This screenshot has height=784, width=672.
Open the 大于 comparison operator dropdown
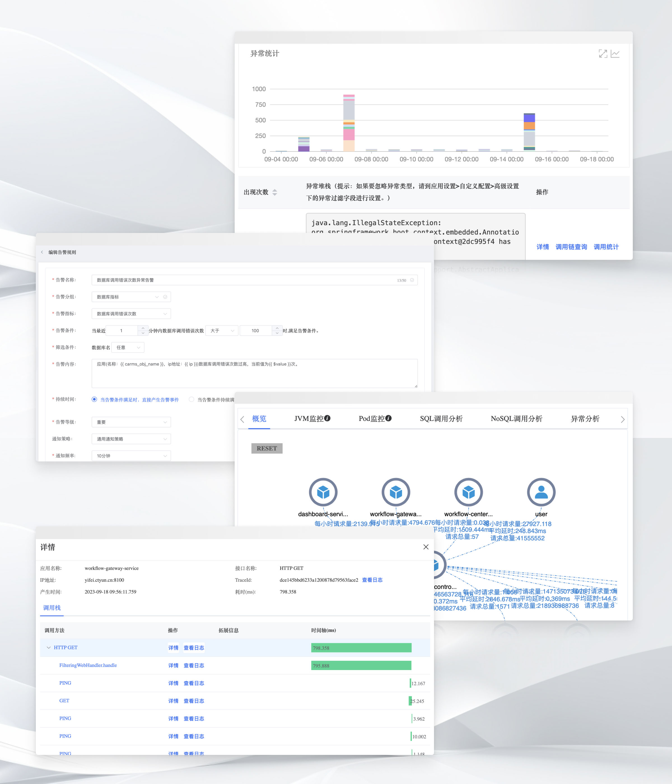tap(222, 330)
